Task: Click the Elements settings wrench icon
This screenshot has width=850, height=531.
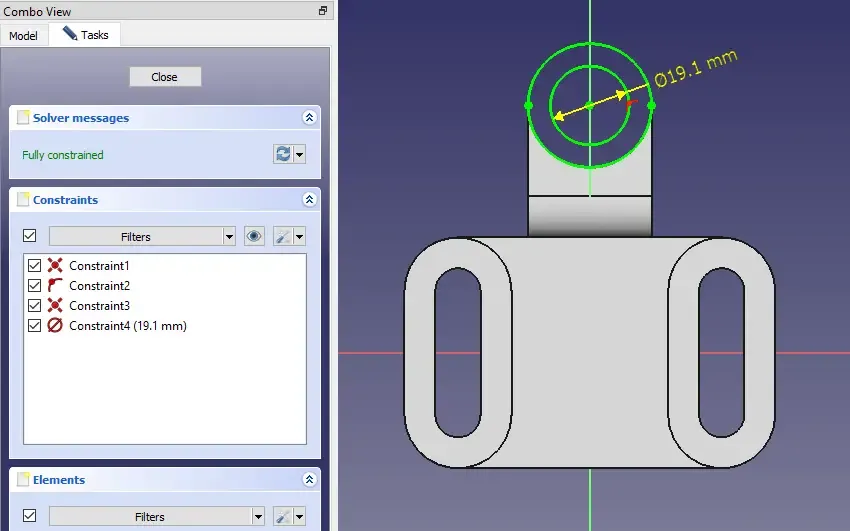Action: [282, 516]
